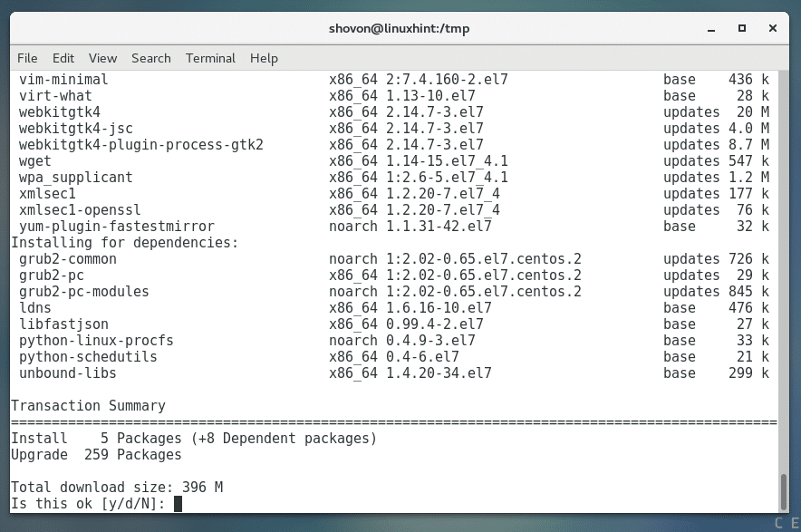Click the wget package name
The width and height of the screenshot is (801, 532).
coord(34,161)
